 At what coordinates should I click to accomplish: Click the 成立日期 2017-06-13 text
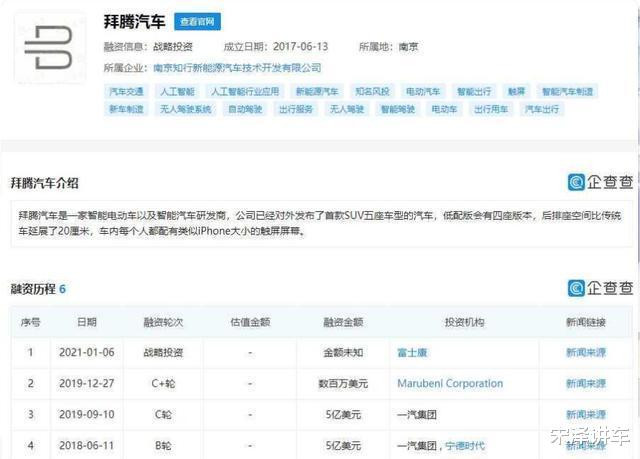click(x=276, y=47)
